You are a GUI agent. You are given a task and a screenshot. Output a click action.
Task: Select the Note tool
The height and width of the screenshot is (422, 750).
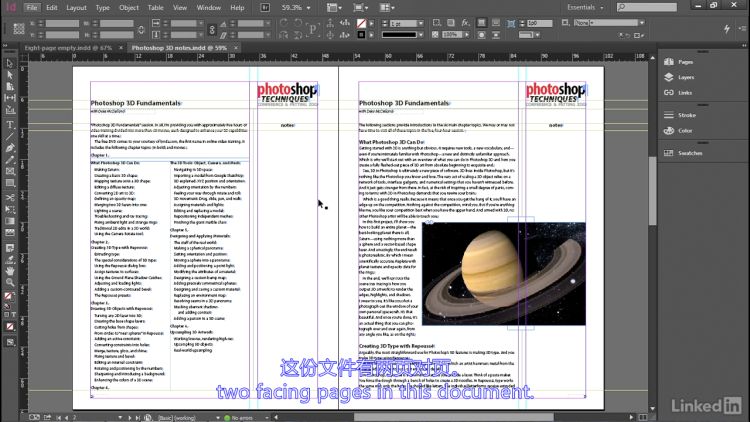pos(10,248)
